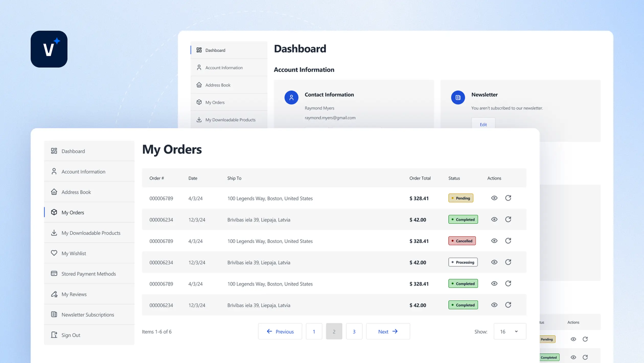Click the Previous pagination button
644x363 pixels.
tap(280, 331)
